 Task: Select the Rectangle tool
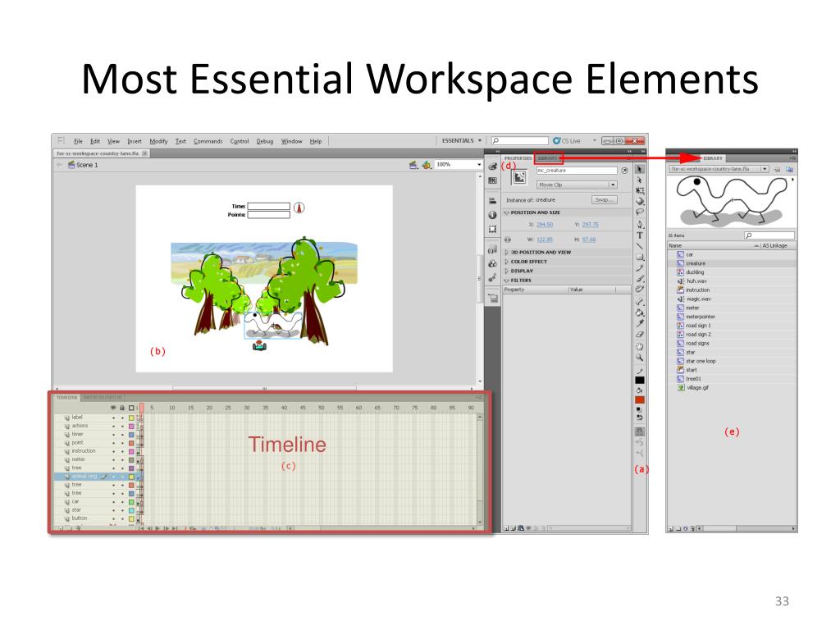coord(640,257)
